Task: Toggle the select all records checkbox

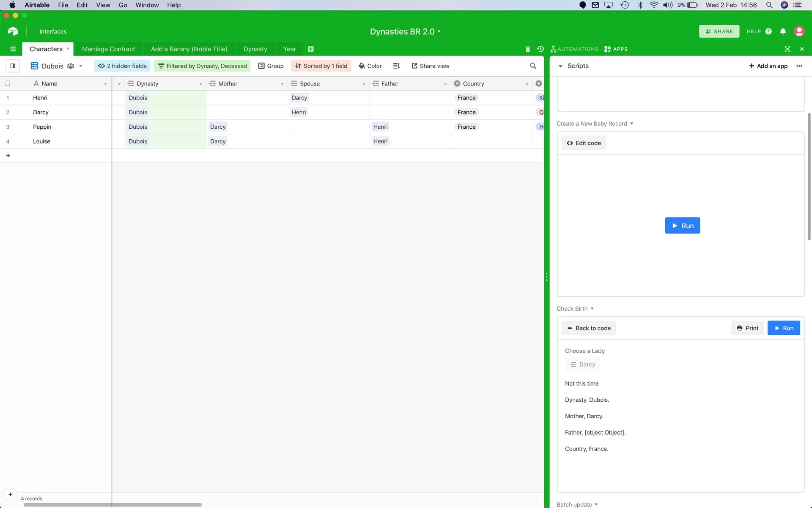Action: (8, 83)
